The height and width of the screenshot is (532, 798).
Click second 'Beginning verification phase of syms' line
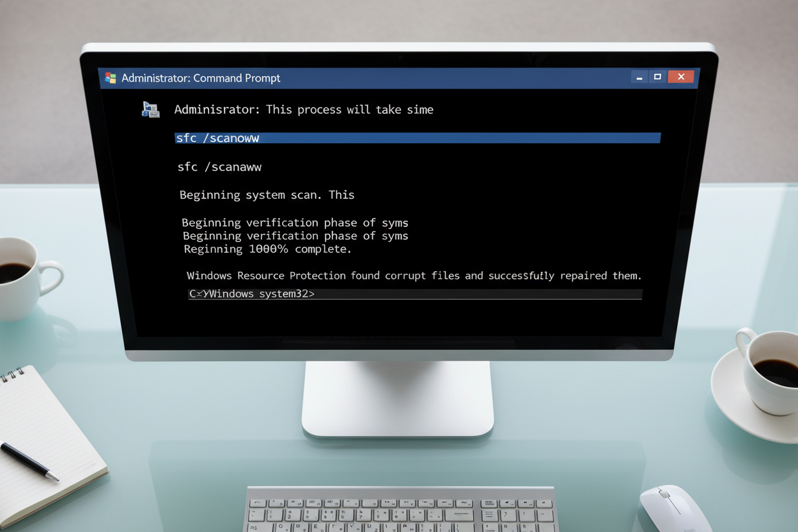pyautogui.click(x=295, y=236)
